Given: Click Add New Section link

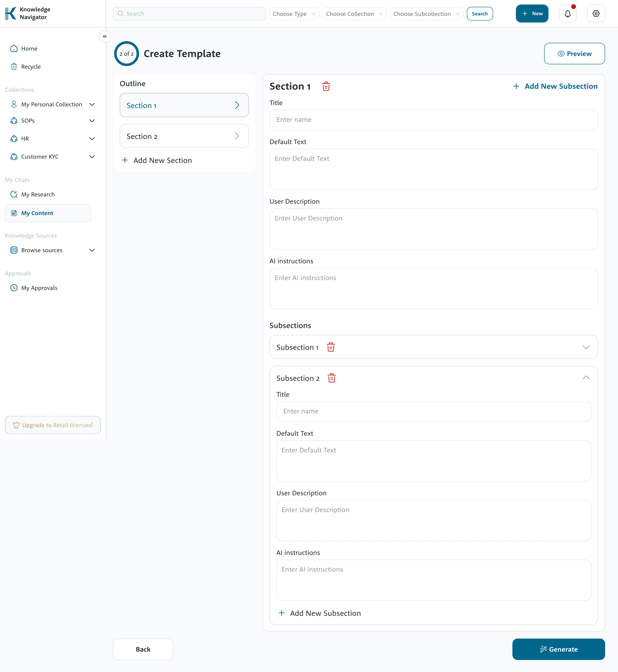Looking at the screenshot, I should pyautogui.click(x=157, y=160).
